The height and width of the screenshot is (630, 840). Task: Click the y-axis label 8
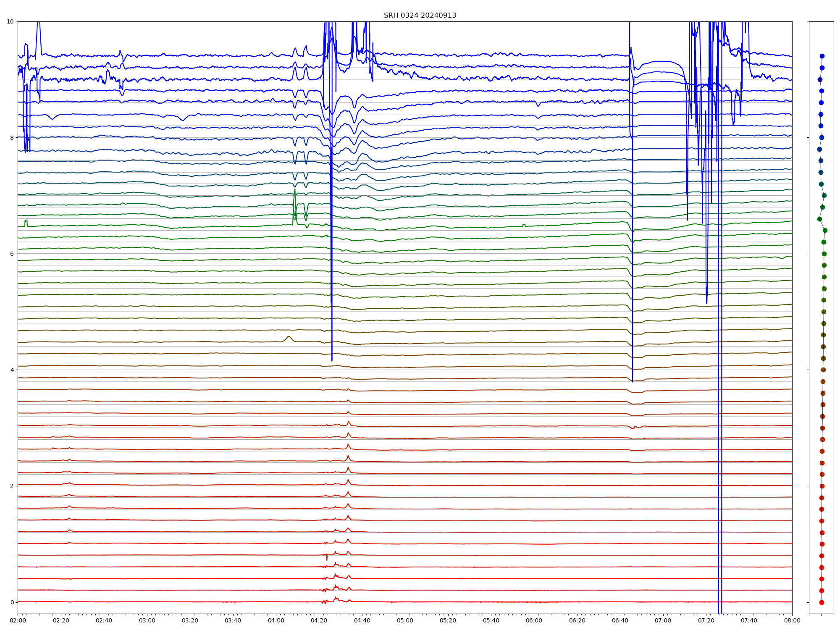(x=12, y=137)
